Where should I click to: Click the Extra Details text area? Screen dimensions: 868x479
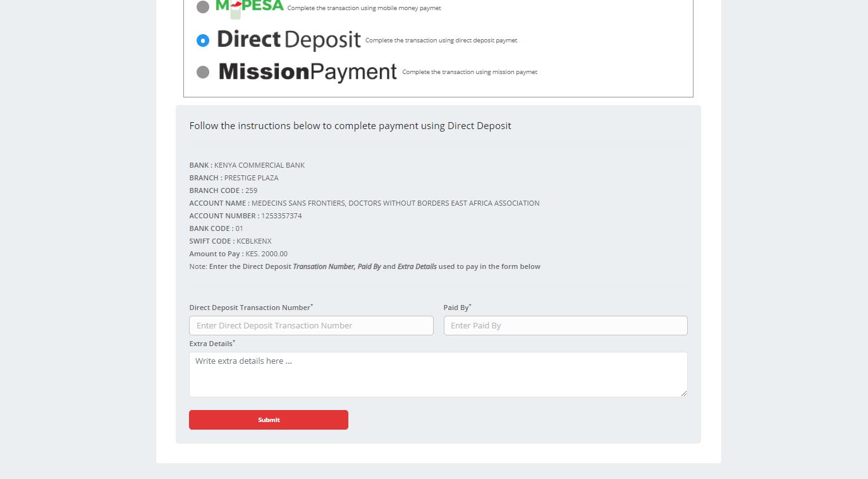438,375
